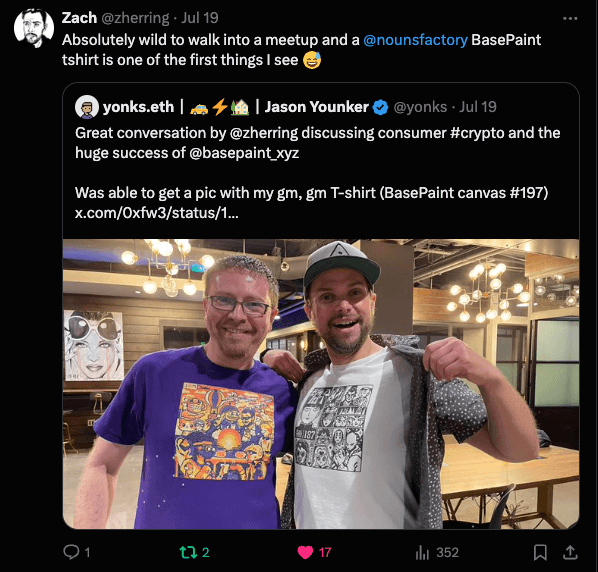Click the quoted tweet's Jul 19 date
Image resolution: width=598 pixels, height=572 pixels.
[x=477, y=107]
